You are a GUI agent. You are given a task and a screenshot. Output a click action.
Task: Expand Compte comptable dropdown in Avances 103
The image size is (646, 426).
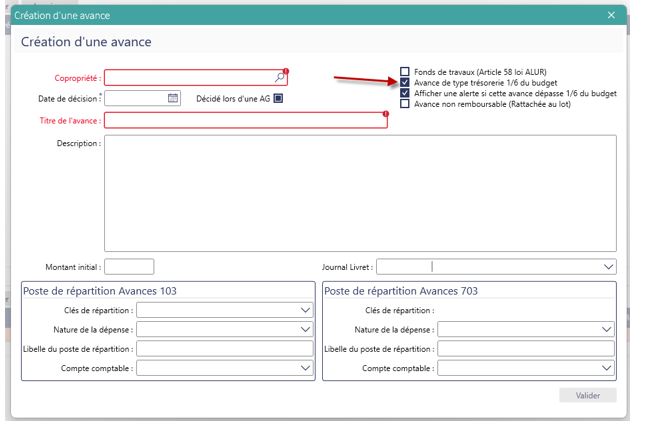click(306, 368)
